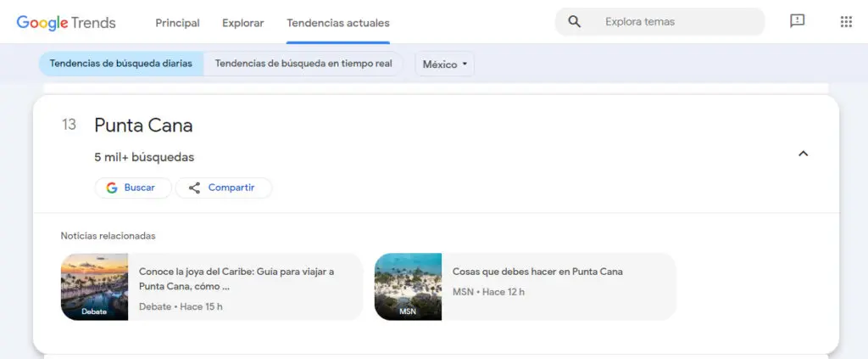Select Tendencias actuales tab
Screen dimensions: 868x359
(337, 23)
